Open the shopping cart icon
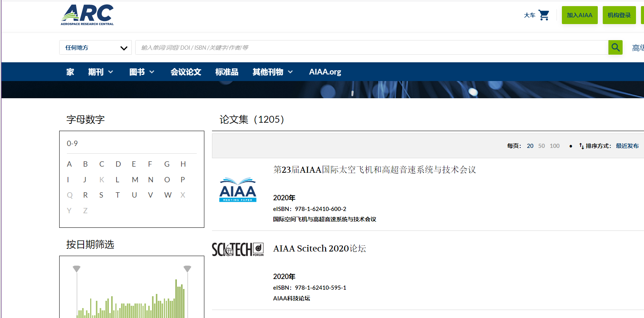The width and height of the screenshot is (644, 318). 544,15
